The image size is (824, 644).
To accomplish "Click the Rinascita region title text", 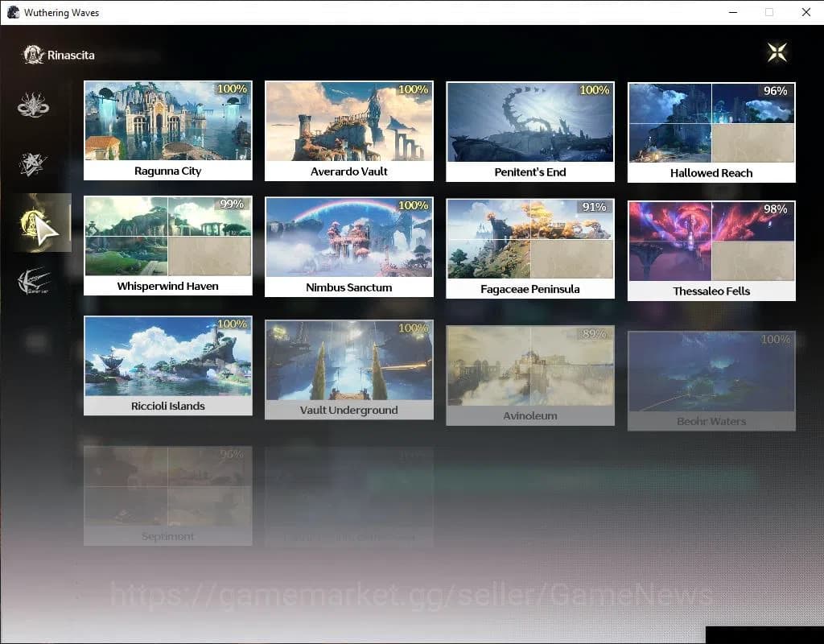I will (71, 56).
